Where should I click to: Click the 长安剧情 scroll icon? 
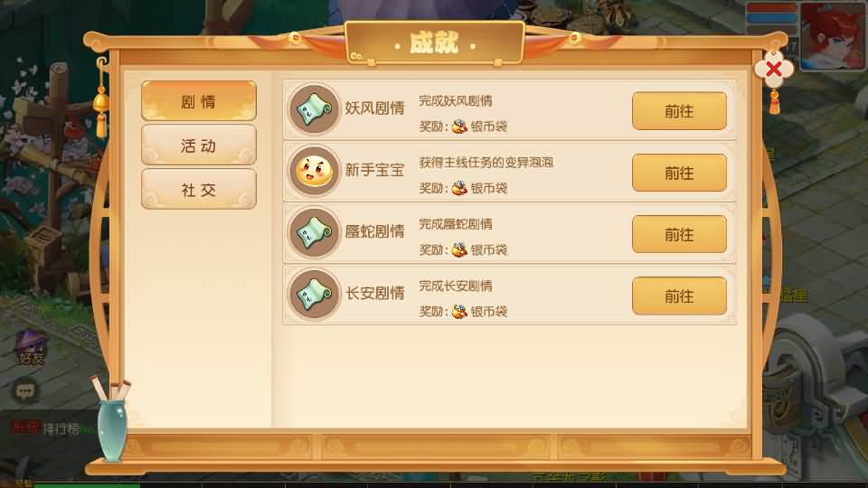click(314, 295)
